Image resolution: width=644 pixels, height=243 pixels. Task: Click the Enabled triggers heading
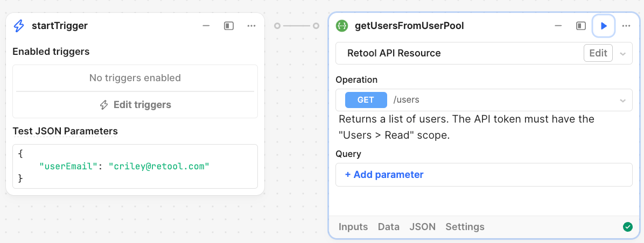coord(51,52)
